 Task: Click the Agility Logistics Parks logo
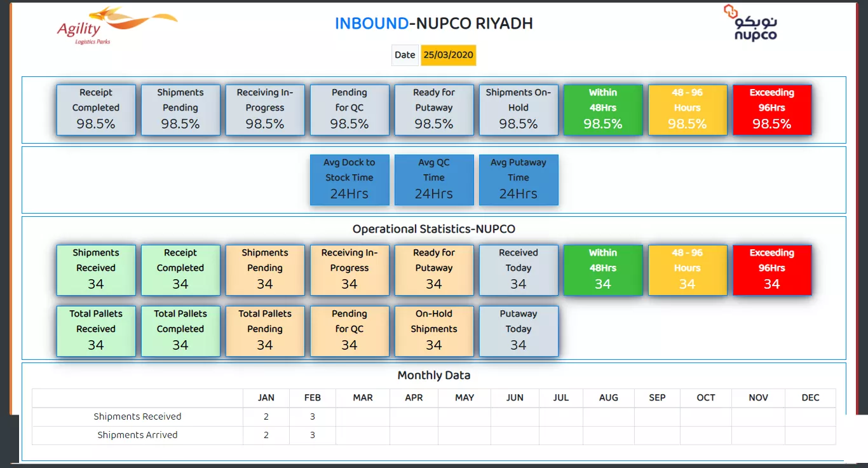[114, 26]
